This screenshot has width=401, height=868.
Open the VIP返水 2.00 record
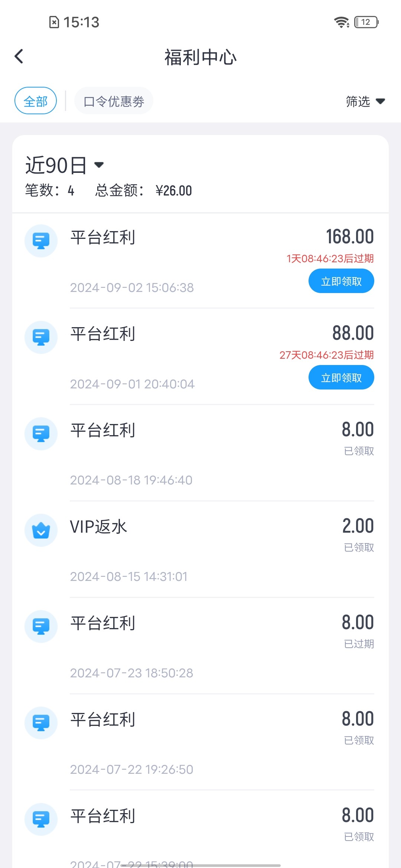[x=200, y=549]
